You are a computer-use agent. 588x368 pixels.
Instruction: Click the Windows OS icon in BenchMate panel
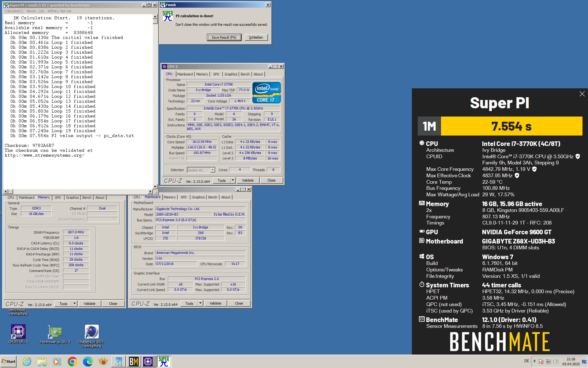point(422,256)
